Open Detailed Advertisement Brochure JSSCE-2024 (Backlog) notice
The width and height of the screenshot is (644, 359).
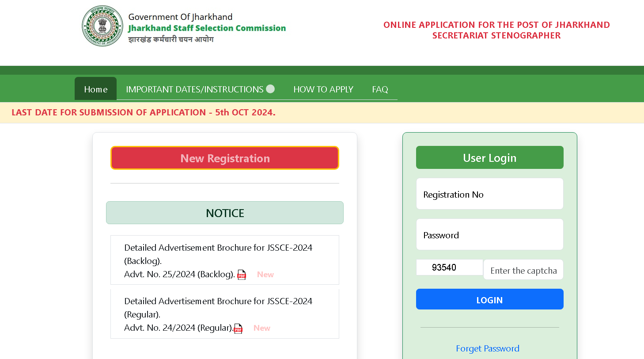click(x=224, y=260)
